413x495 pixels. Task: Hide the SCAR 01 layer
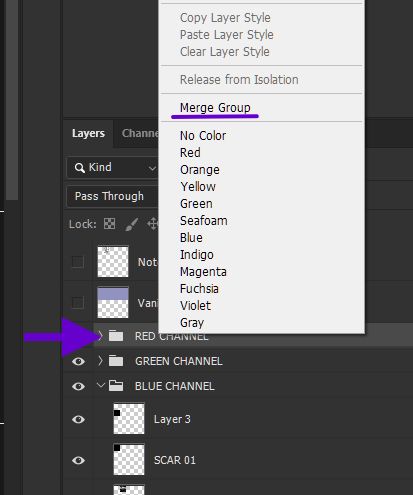[x=78, y=460]
